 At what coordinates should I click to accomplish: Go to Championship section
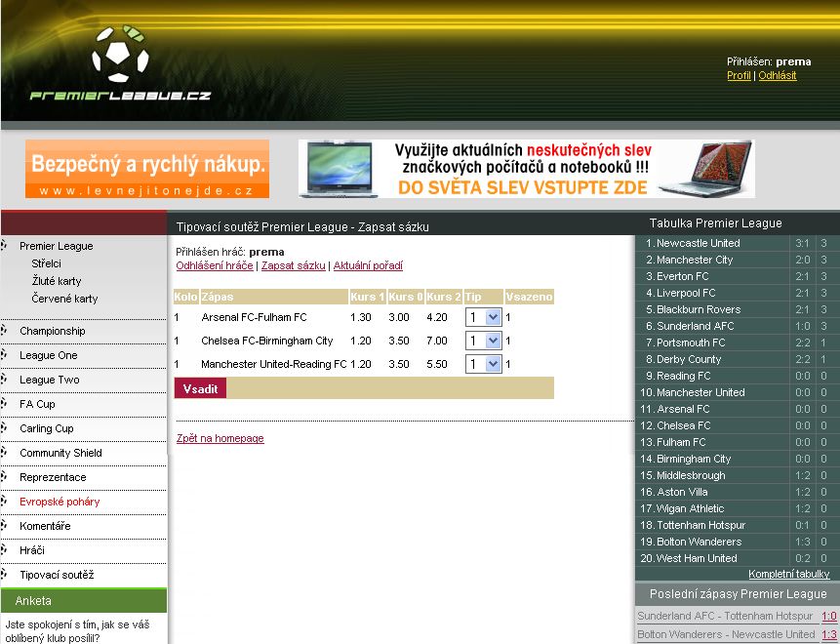tap(53, 331)
